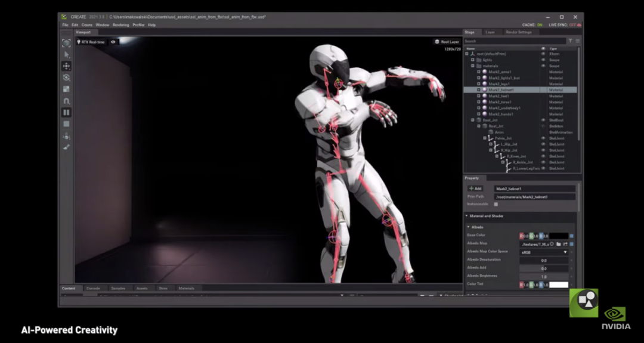Open the folder browse icon for Albedo Map
Viewport: 644px width, 343px height.
[x=559, y=244]
